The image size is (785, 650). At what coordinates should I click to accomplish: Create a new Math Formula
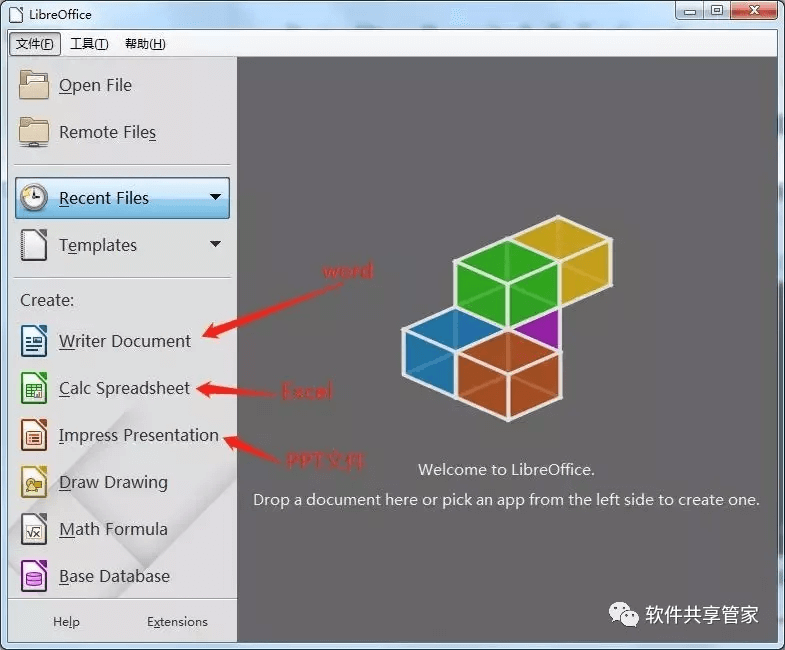[x=95, y=529]
